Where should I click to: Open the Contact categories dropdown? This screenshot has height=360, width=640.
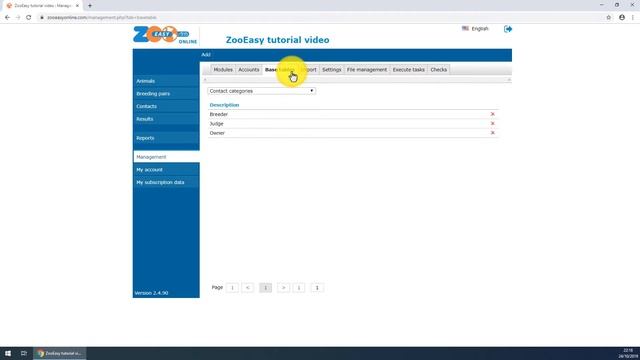coord(261,91)
